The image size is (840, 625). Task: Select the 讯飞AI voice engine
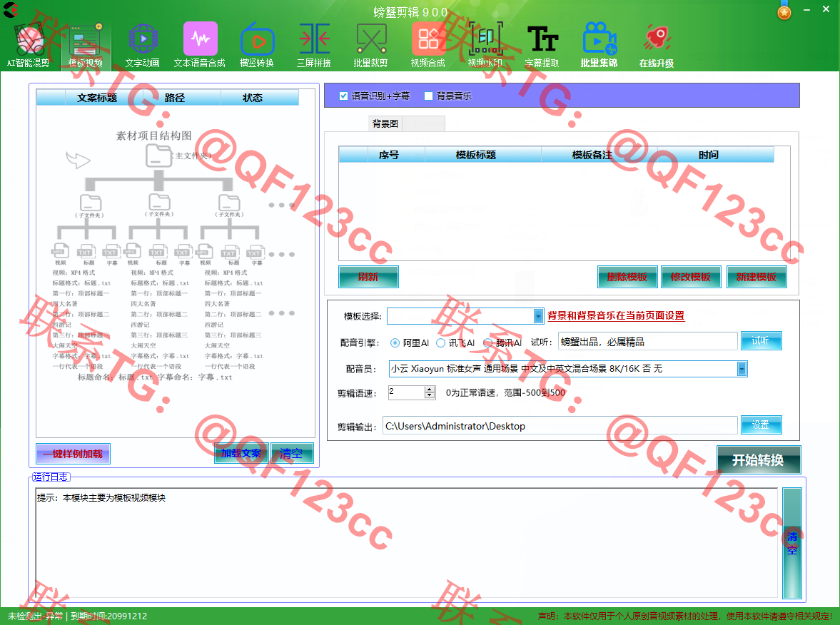point(440,342)
